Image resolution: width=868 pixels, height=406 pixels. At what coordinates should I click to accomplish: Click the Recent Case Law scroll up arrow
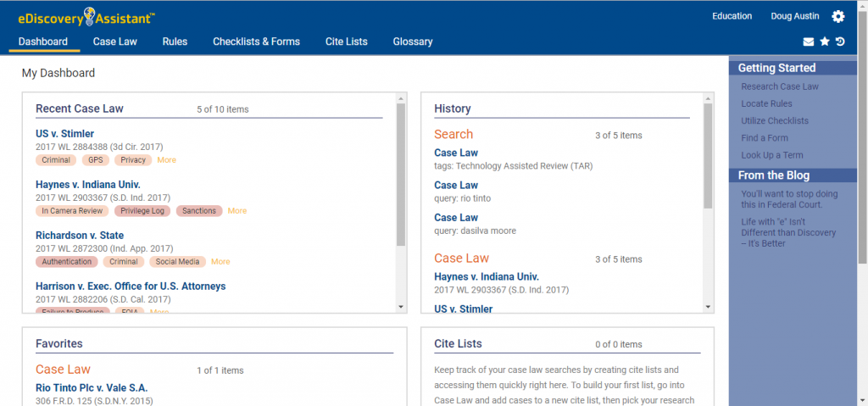(x=401, y=98)
